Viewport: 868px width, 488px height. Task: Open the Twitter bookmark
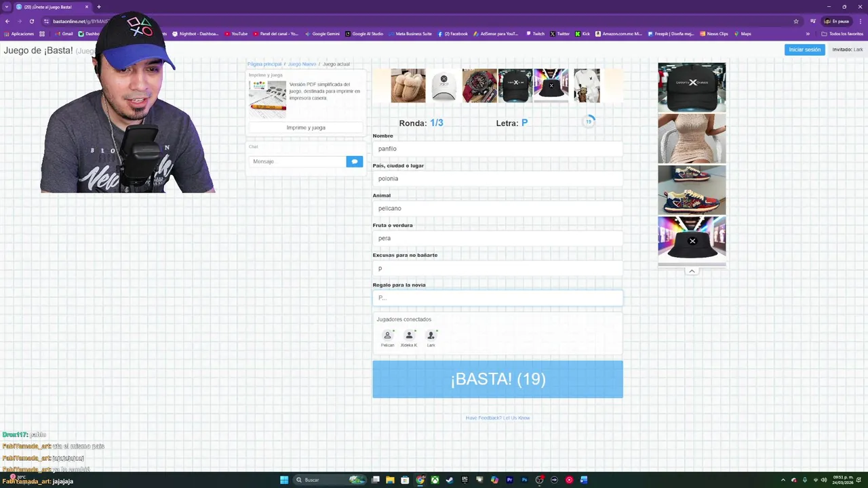click(x=559, y=34)
